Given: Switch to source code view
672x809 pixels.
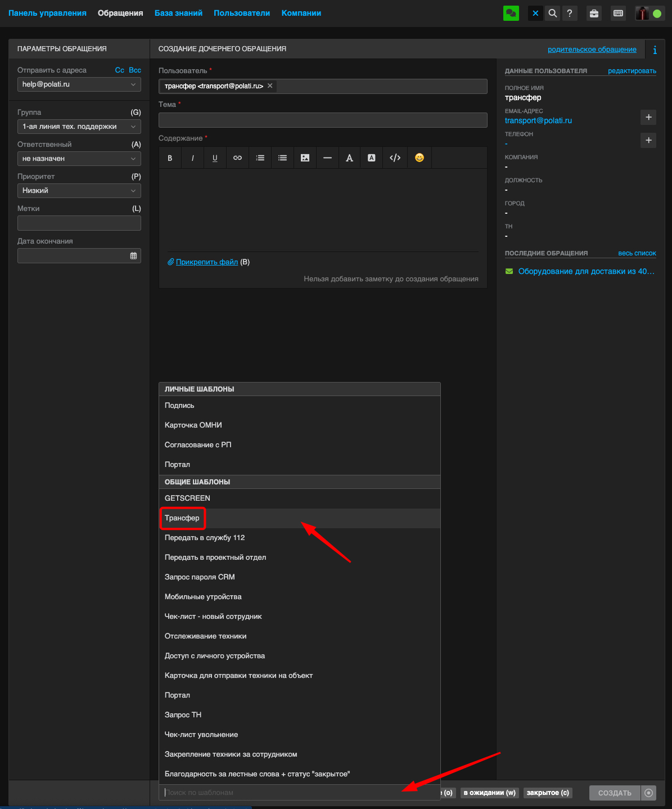Looking at the screenshot, I should (395, 158).
